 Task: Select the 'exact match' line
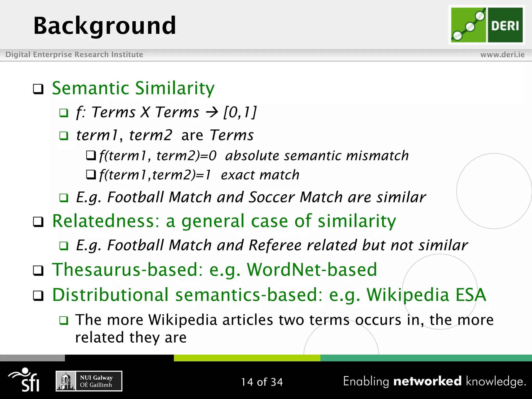click(x=199, y=175)
